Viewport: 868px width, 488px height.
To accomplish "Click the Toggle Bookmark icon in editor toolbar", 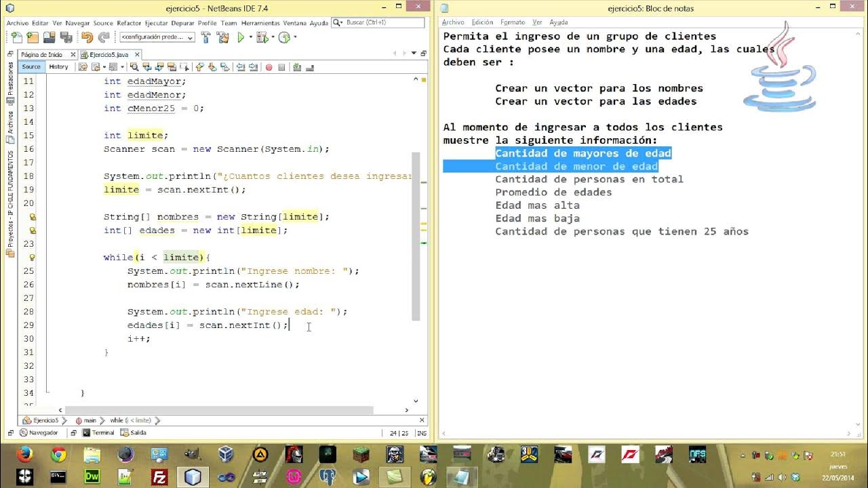I will click(x=224, y=67).
